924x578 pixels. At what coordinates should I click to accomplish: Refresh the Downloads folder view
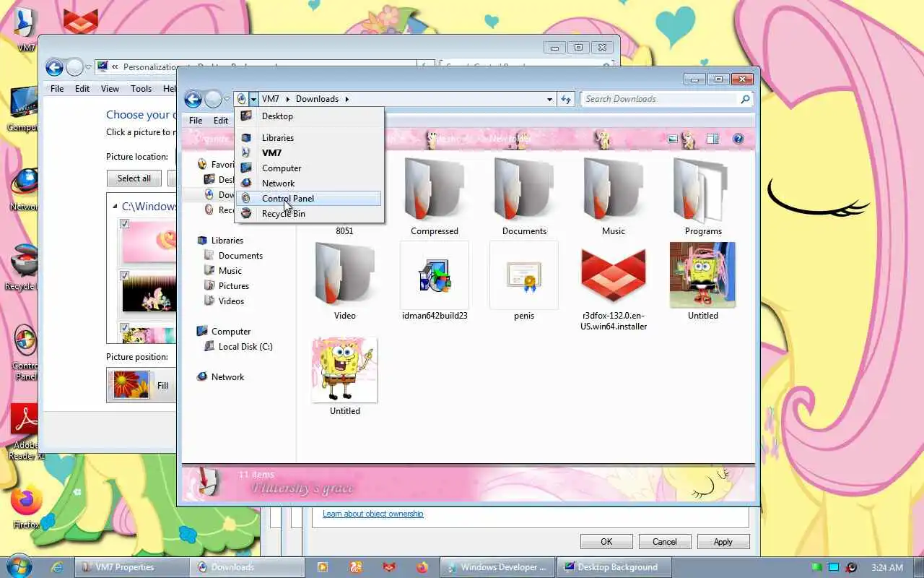(566, 99)
